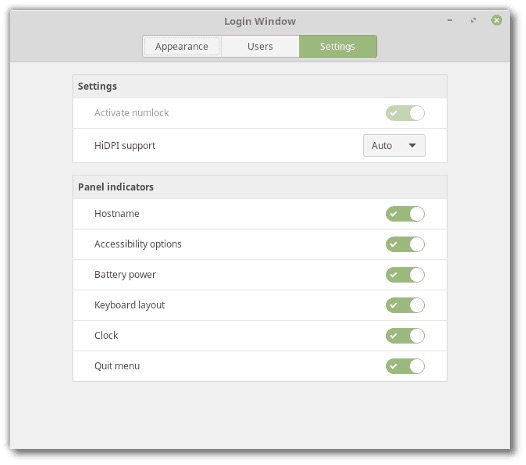526x465 pixels.
Task: Click the Battery power label
Action: (125, 275)
